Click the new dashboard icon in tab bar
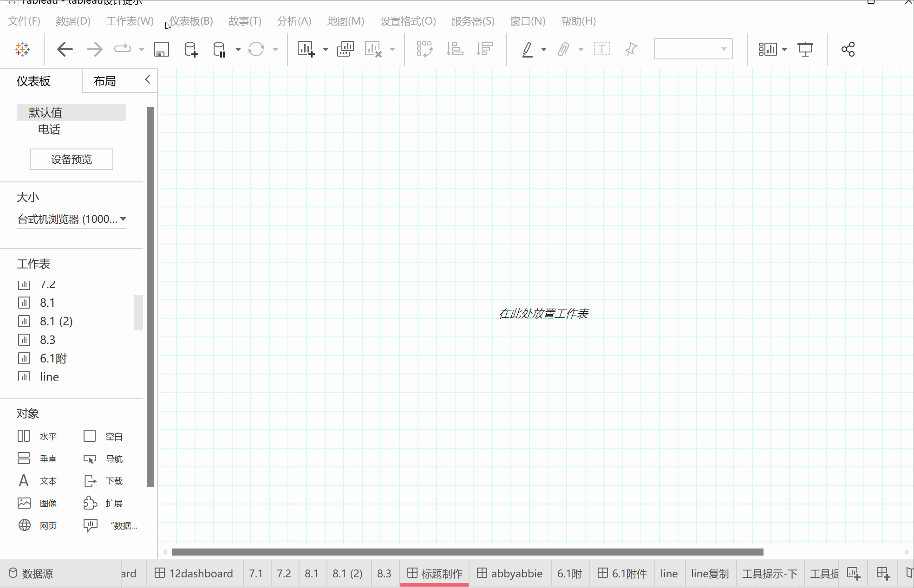 [883, 574]
